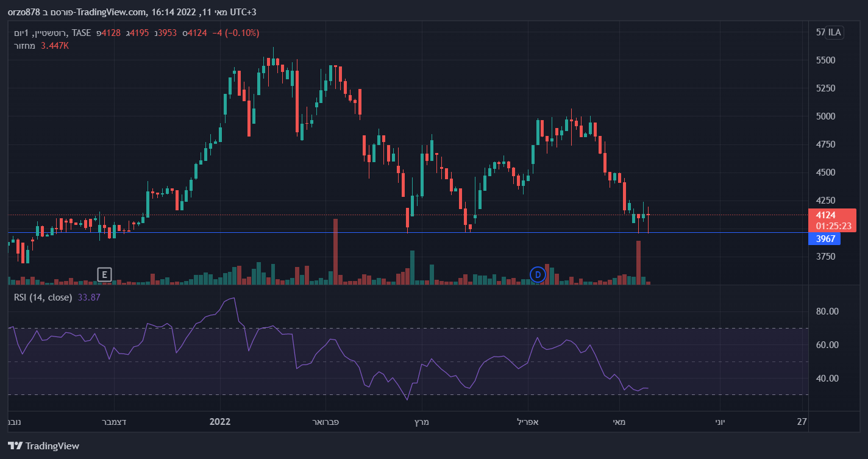Click the RSI (14, close) indicator title
The image size is (868, 459).
pos(43,297)
